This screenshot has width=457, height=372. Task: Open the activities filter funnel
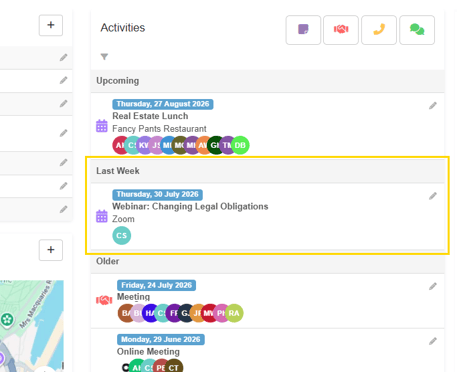104,57
